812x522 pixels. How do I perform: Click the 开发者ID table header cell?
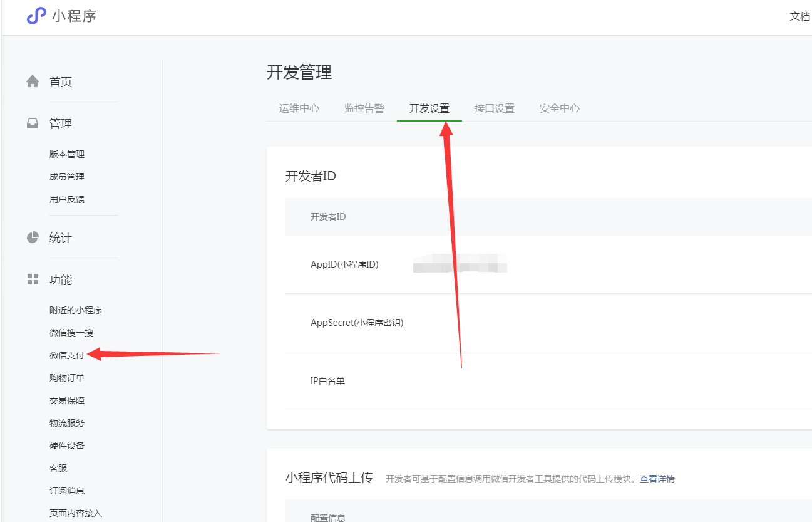[x=328, y=217]
